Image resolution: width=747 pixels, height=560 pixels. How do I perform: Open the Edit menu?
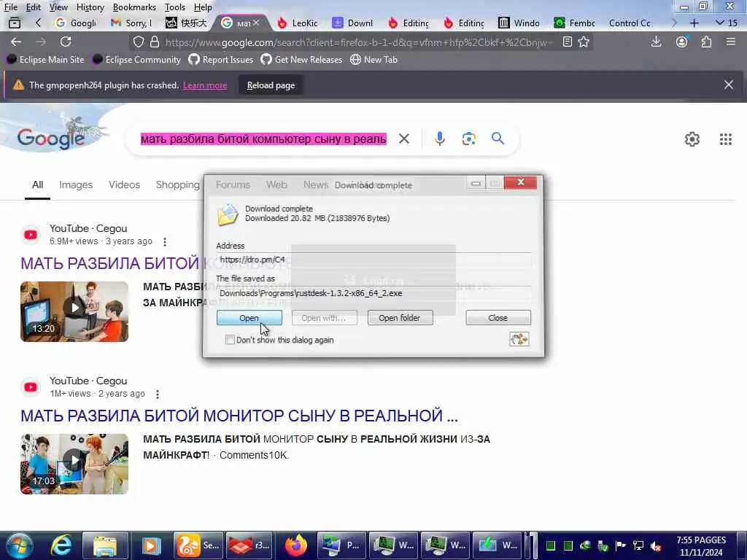pyautogui.click(x=33, y=7)
